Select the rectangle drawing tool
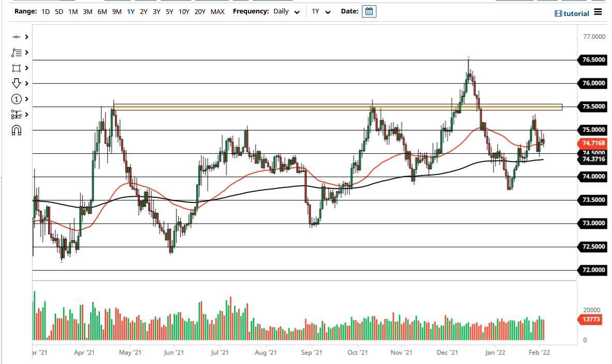Image resolution: width=612 pixels, height=364 pixels. [16, 68]
